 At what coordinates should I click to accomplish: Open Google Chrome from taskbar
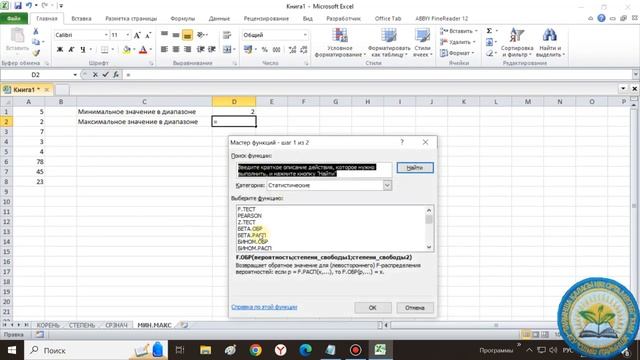pos(256,350)
